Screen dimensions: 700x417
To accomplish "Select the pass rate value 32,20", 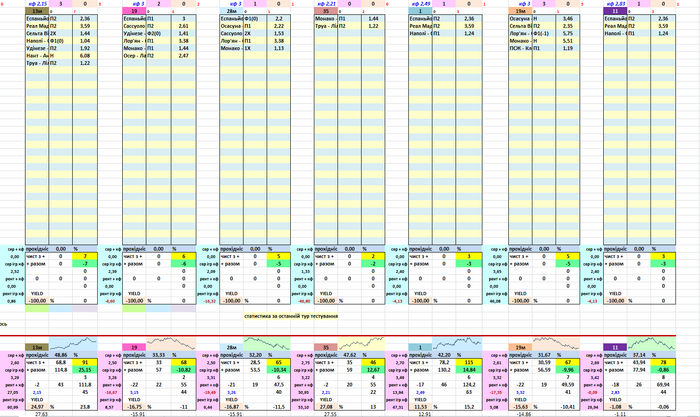I will [255, 355].
